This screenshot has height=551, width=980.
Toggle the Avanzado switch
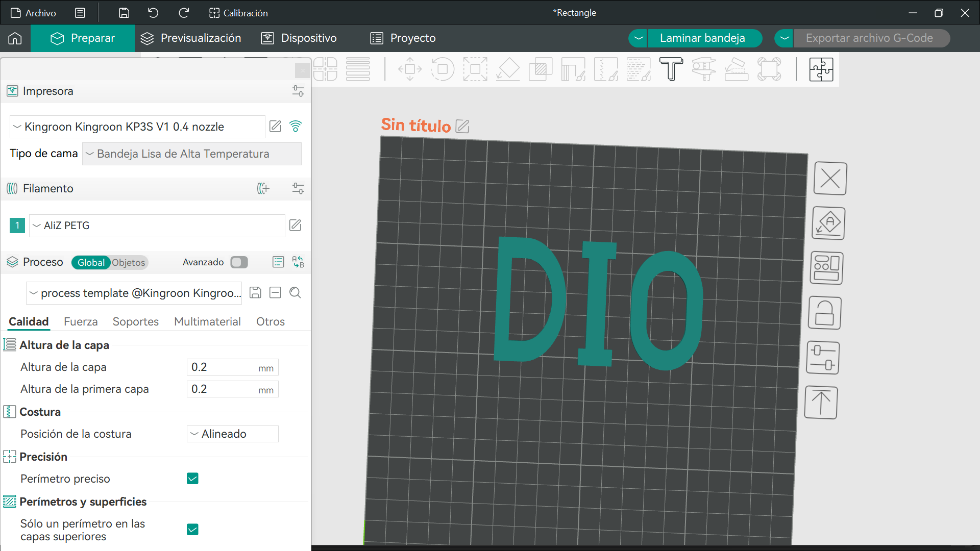click(239, 262)
